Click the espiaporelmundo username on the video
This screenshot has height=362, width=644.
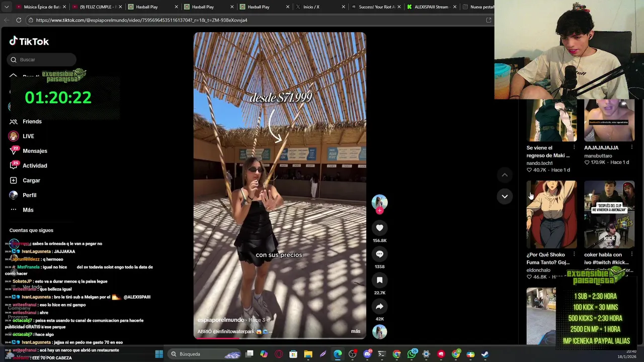[x=220, y=320]
